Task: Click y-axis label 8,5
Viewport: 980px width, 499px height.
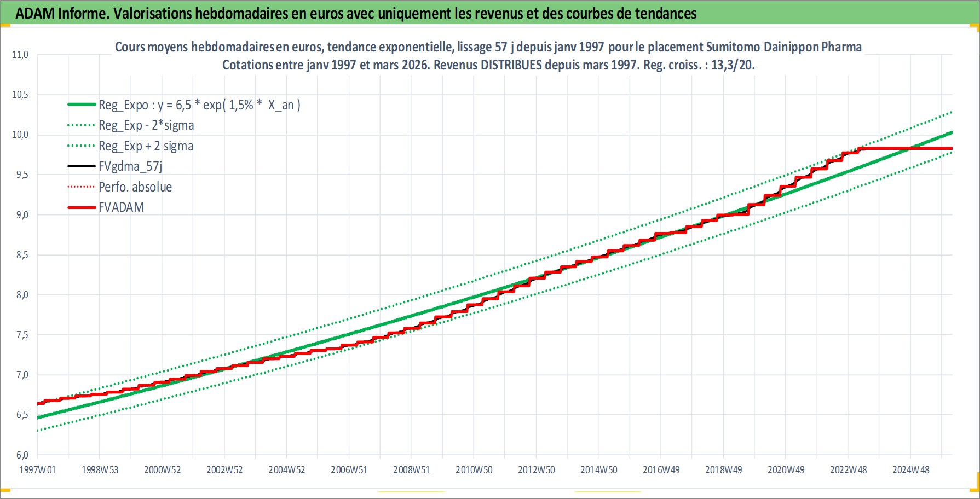Action: click(22, 255)
